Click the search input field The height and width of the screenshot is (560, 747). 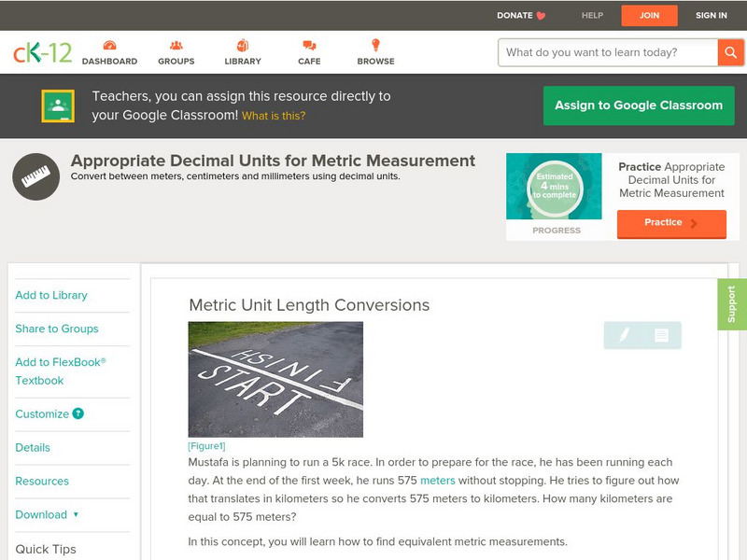[602, 52]
